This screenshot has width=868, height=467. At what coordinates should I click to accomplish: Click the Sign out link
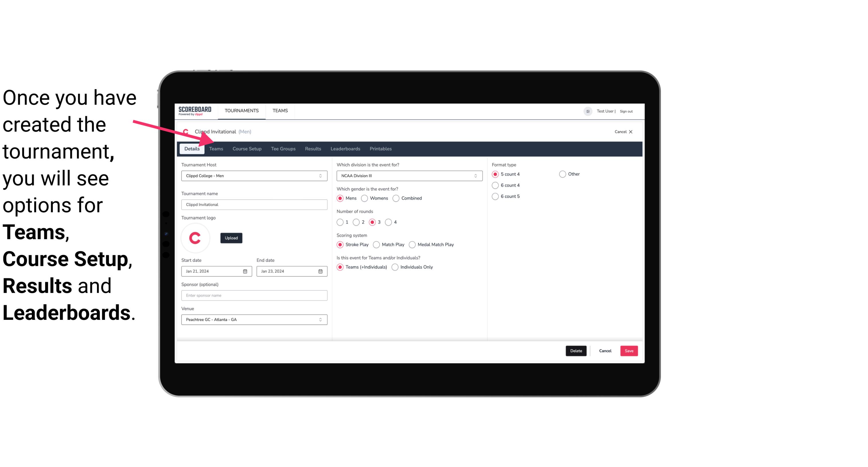click(628, 110)
